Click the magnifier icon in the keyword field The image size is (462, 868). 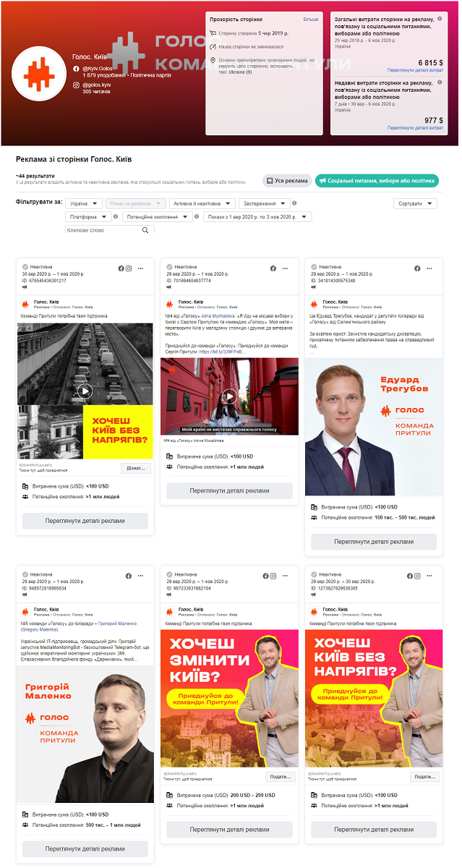[145, 230]
